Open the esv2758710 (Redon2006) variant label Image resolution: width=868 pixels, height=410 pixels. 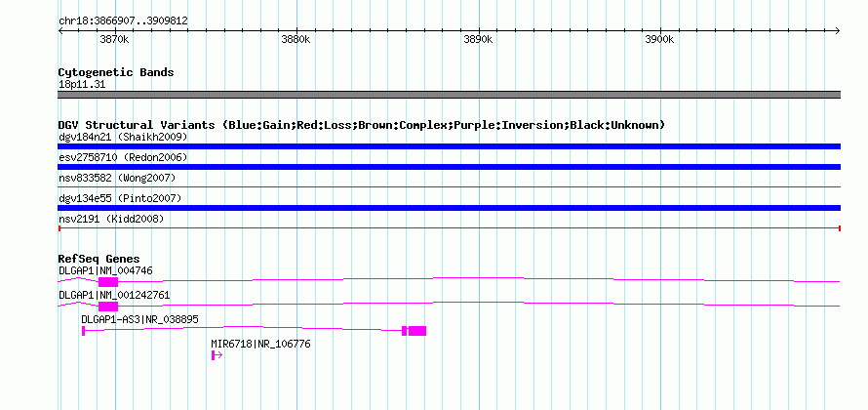[x=123, y=157]
